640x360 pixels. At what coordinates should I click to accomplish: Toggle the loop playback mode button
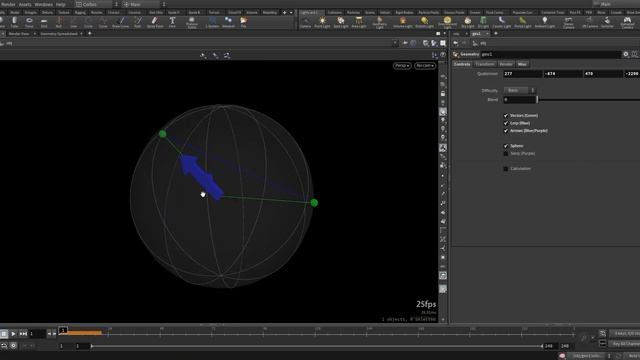pyautogui.click(x=4, y=346)
